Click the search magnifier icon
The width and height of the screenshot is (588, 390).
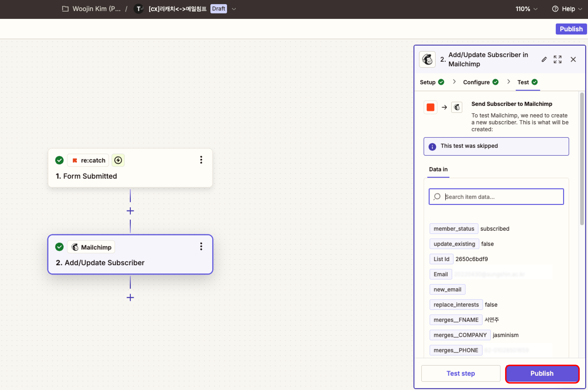coord(437,197)
